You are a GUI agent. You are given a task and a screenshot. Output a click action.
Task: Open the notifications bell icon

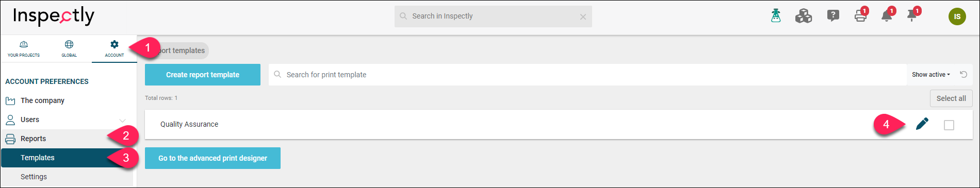click(x=888, y=15)
